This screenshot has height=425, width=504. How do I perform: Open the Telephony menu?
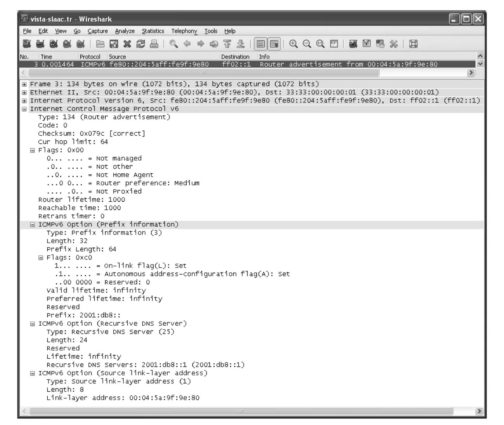(184, 31)
